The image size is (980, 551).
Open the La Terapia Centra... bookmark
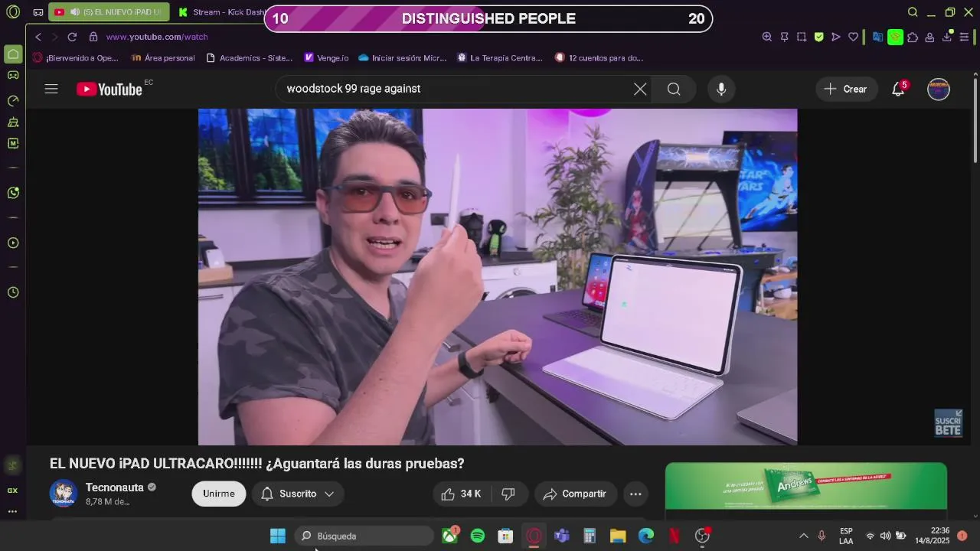tap(499, 57)
